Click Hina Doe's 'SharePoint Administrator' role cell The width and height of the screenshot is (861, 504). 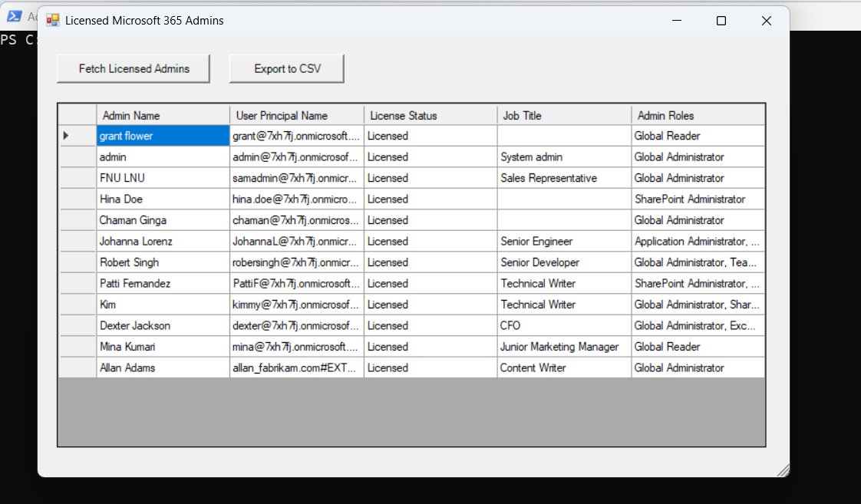point(698,199)
